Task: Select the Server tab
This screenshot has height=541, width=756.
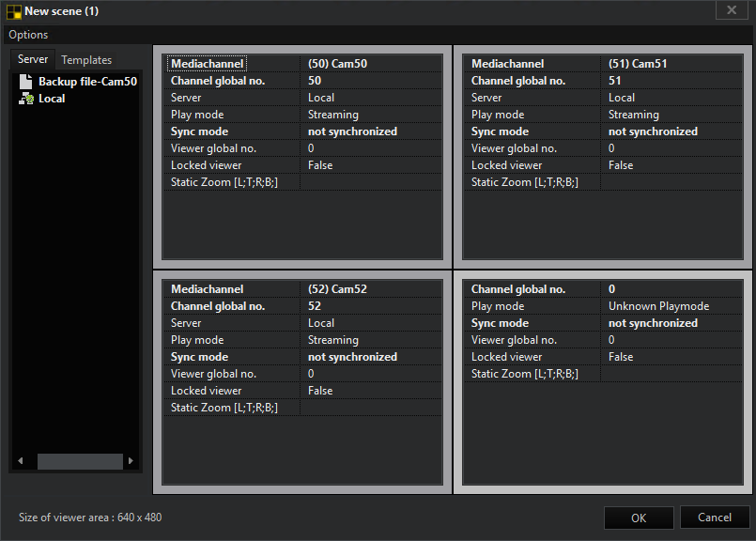Action: (33, 60)
